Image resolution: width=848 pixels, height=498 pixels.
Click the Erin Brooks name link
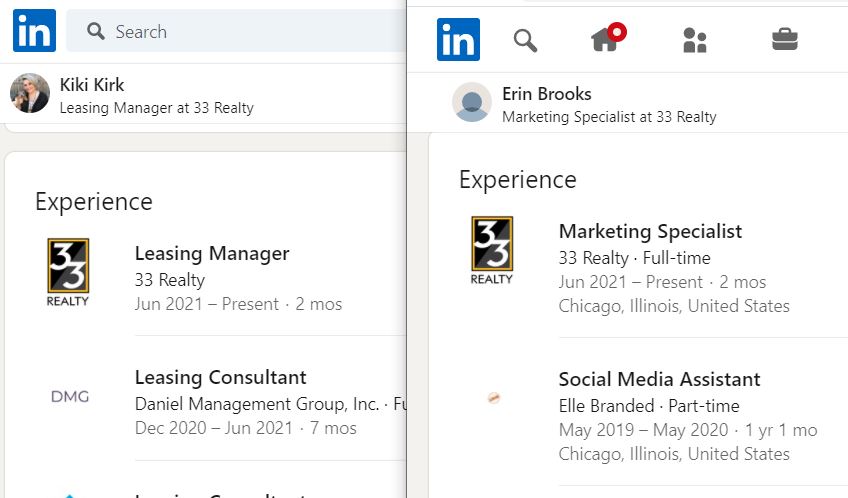coord(547,94)
